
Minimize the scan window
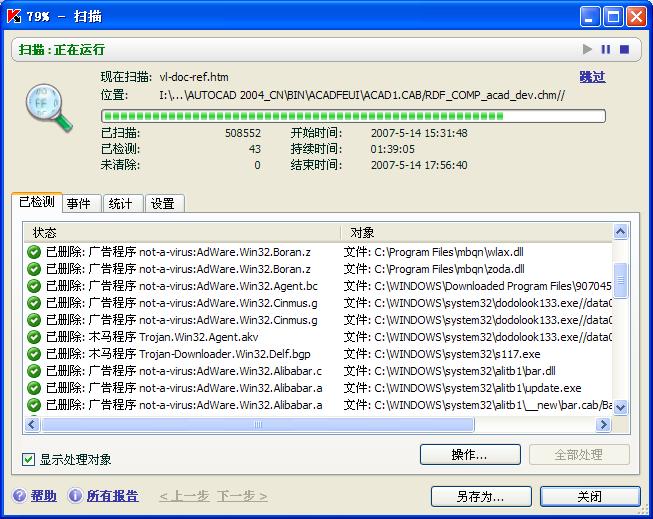click(590, 17)
